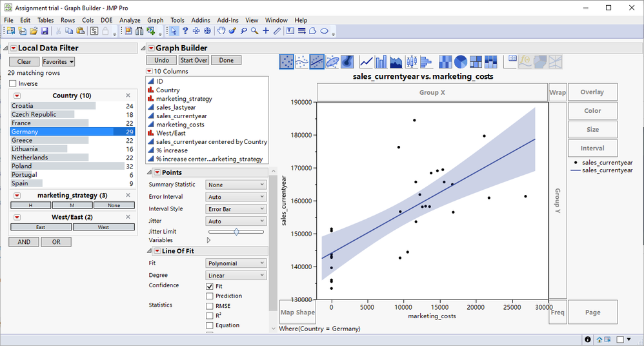Click the Jitter Limit slider

tap(236, 231)
